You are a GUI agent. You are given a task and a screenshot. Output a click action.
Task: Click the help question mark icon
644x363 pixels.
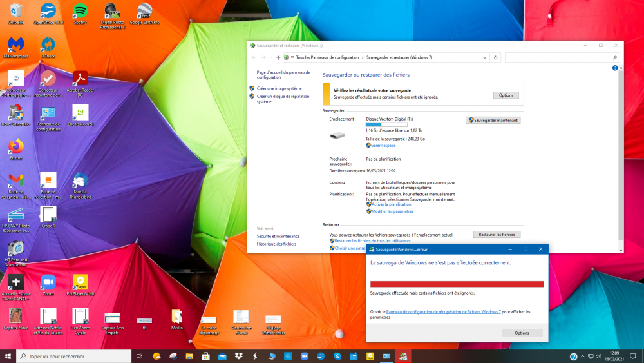click(x=615, y=68)
